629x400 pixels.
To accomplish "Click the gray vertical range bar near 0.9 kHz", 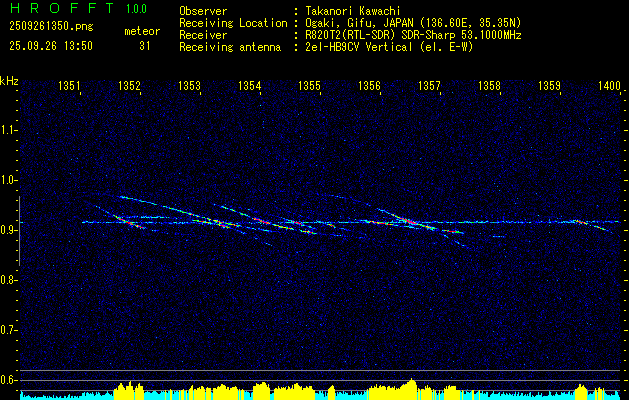I will (x=19, y=231).
